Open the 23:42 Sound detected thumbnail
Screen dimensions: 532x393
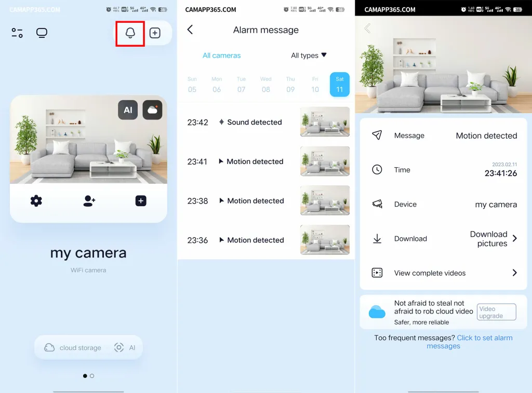(325, 122)
